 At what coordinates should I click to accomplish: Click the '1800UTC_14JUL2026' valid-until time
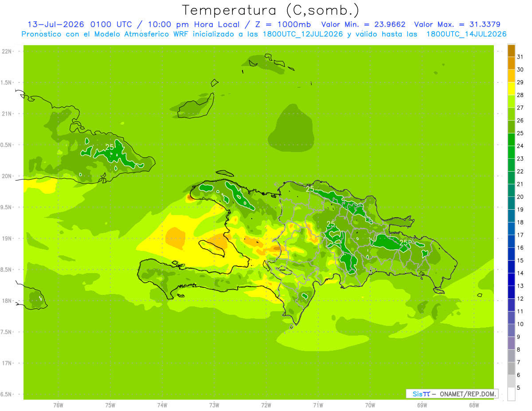pos(466,34)
